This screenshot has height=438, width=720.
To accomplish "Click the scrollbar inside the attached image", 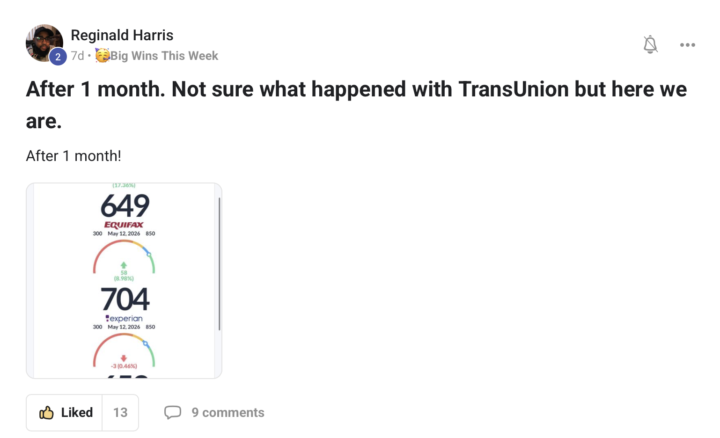I will [219, 264].
